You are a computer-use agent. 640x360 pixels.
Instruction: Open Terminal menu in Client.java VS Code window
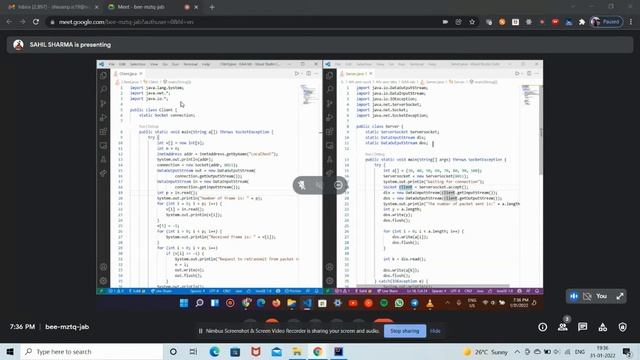coord(191,64)
